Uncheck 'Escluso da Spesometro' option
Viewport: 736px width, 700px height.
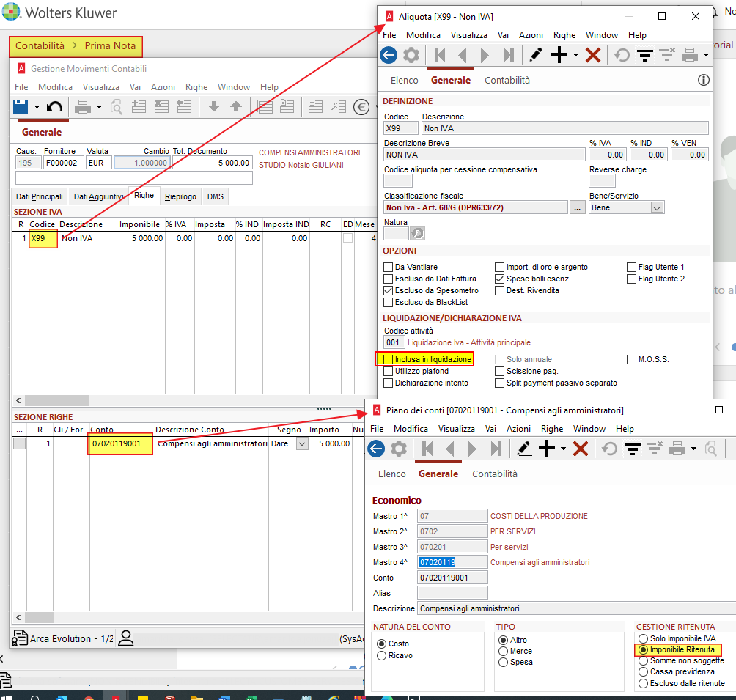(389, 290)
